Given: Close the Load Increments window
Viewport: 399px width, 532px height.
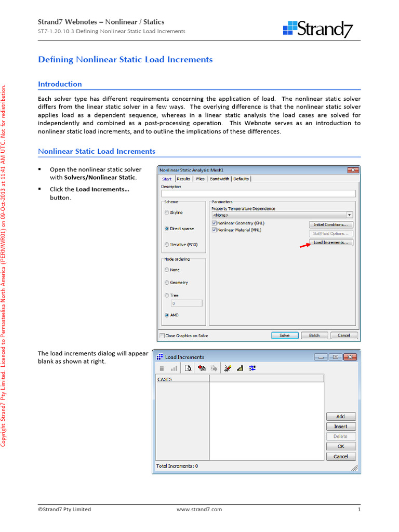Looking at the screenshot, I should (350, 357).
